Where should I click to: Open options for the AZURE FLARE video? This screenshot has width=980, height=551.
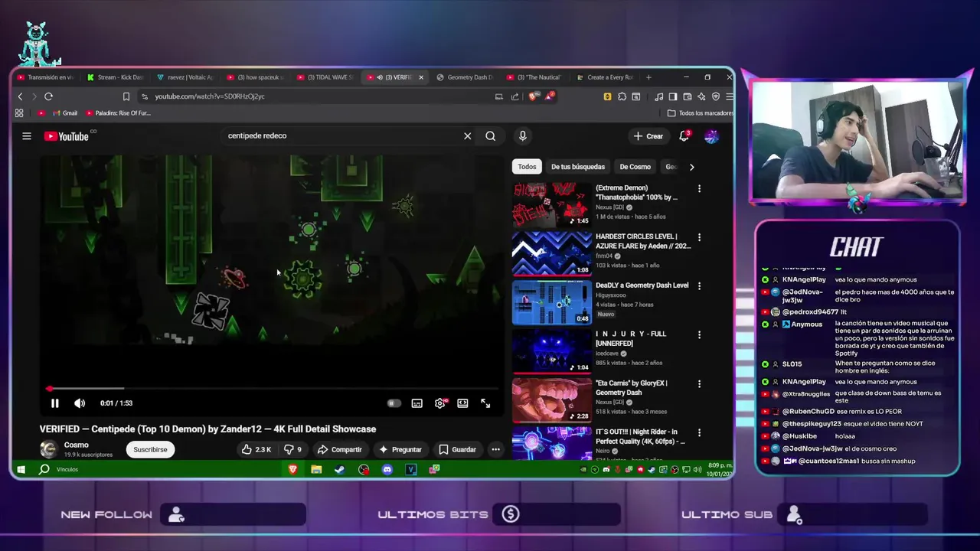coord(699,237)
